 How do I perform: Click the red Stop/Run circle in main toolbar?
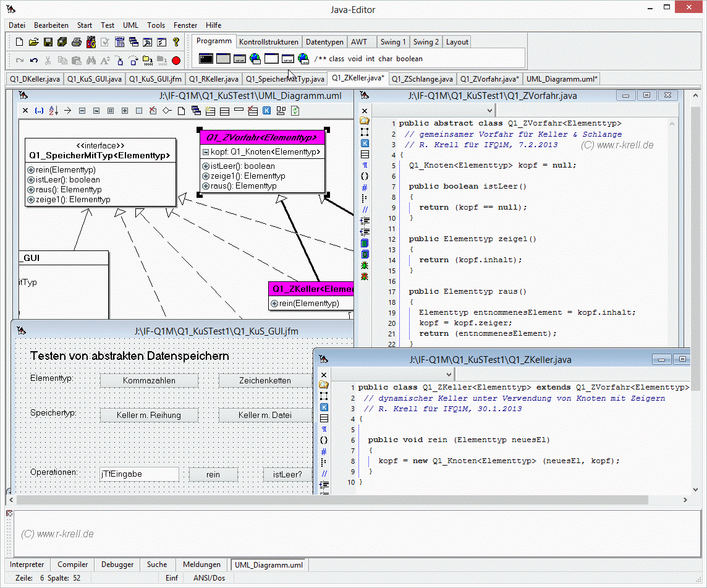[176, 61]
